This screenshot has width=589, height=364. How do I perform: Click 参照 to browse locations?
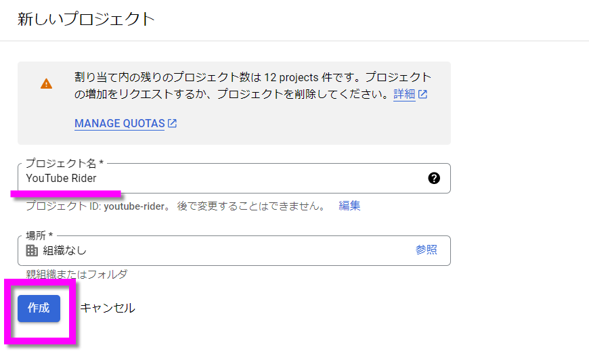click(x=426, y=250)
